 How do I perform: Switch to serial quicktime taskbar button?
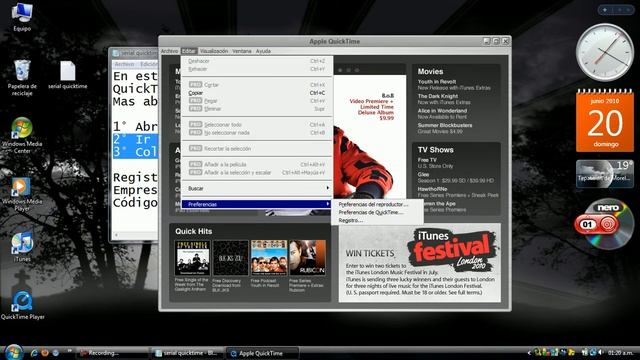pyautogui.click(x=187, y=353)
